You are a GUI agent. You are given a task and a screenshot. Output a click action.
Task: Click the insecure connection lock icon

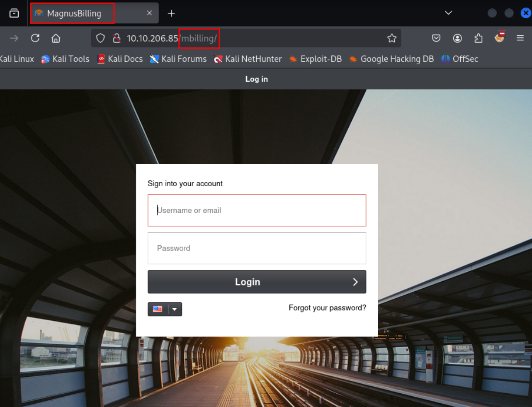pyautogui.click(x=117, y=38)
